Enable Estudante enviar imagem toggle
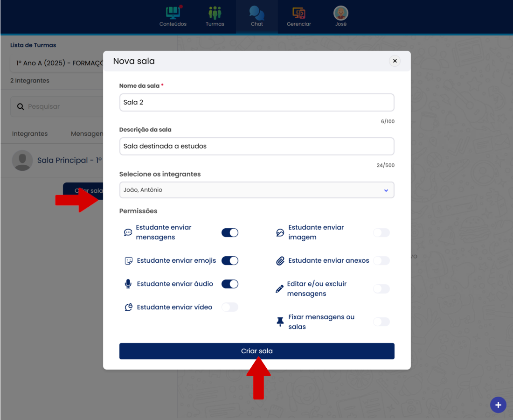 click(381, 232)
